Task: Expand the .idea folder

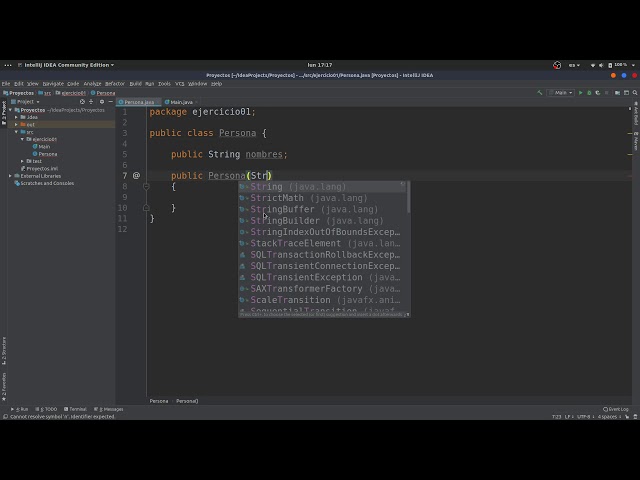Action: [x=17, y=117]
